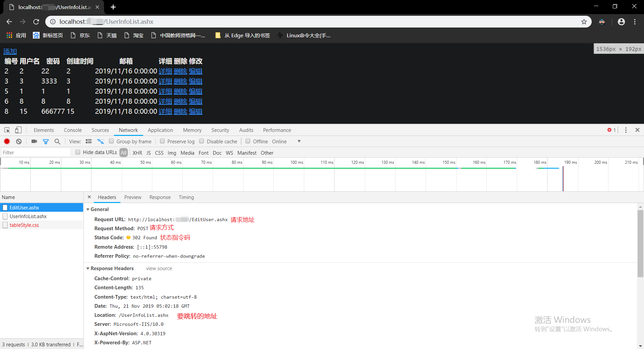Open the network panel search icon

57,141
